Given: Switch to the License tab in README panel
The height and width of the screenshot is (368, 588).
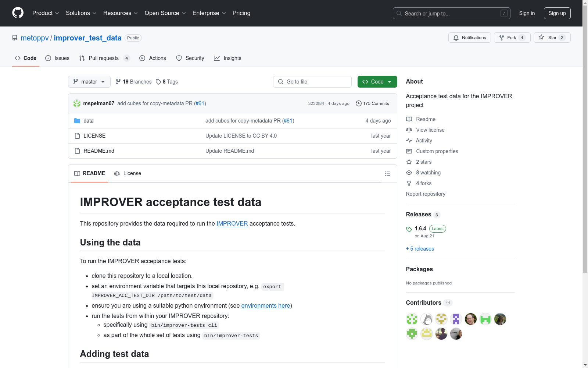Looking at the screenshot, I should point(128,173).
